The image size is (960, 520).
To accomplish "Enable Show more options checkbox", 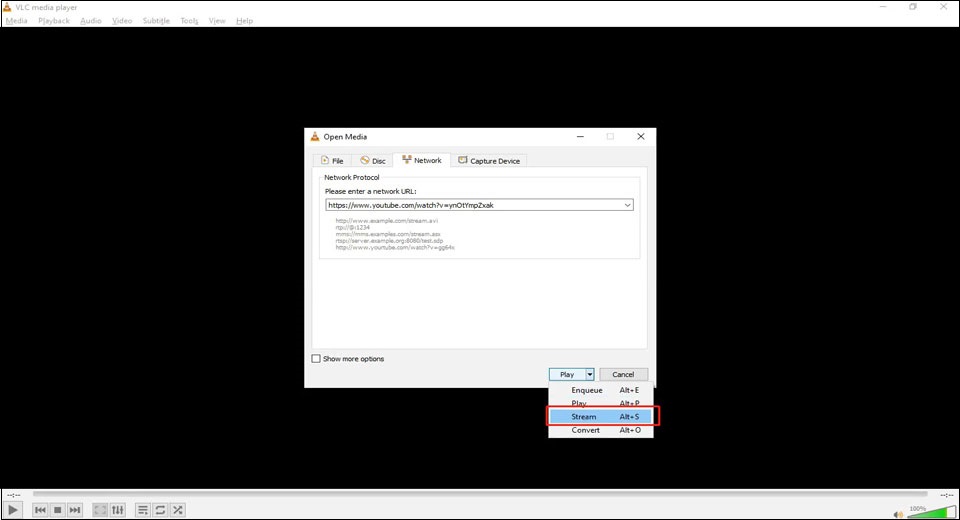I will (x=316, y=358).
